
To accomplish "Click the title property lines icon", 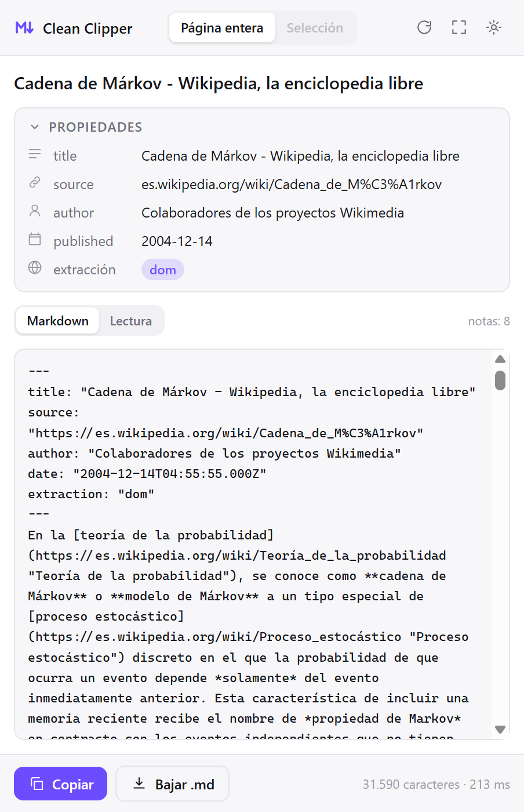I will pos(35,154).
